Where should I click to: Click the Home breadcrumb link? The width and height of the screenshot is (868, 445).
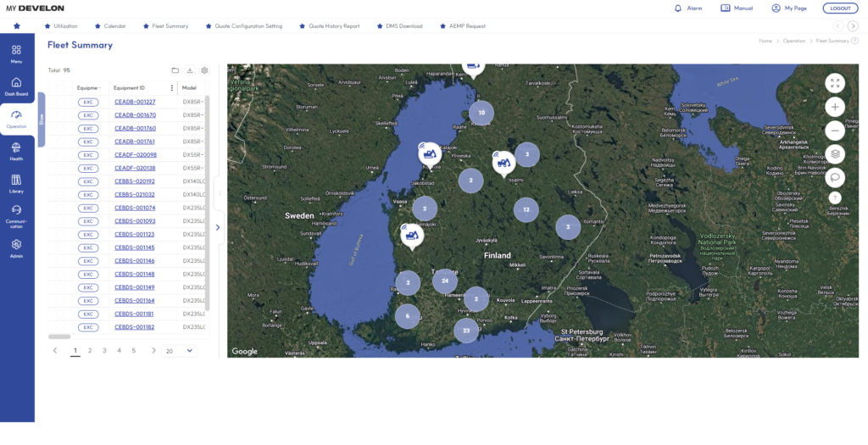pyautogui.click(x=765, y=41)
